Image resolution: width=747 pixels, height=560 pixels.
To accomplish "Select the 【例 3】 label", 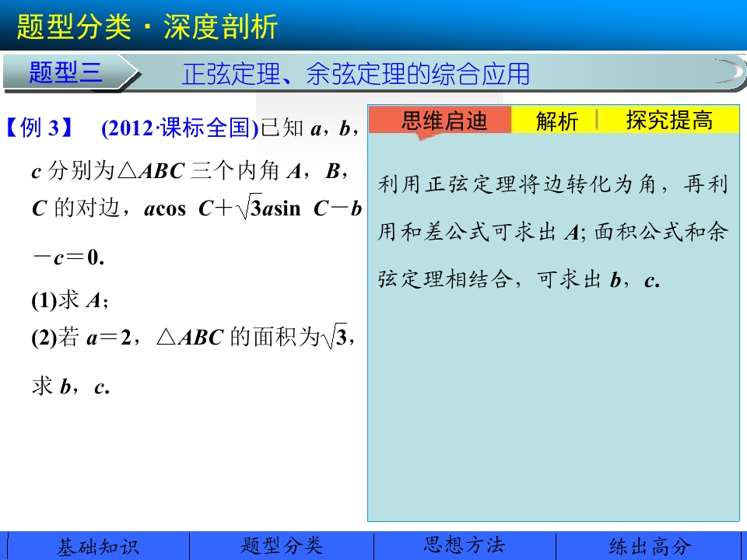I will (x=40, y=128).
